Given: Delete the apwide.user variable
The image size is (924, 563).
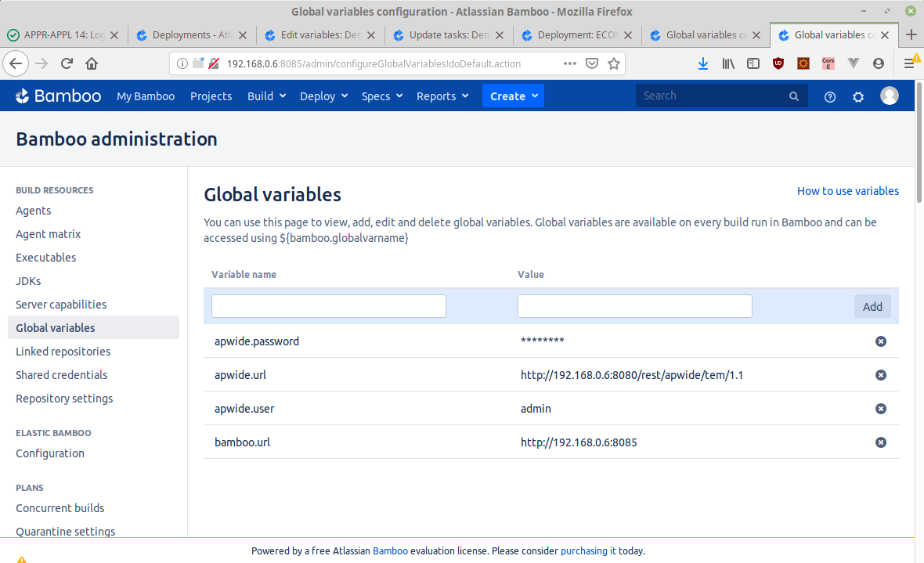Looking at the screenshot, I should click(x=880, y=409).
